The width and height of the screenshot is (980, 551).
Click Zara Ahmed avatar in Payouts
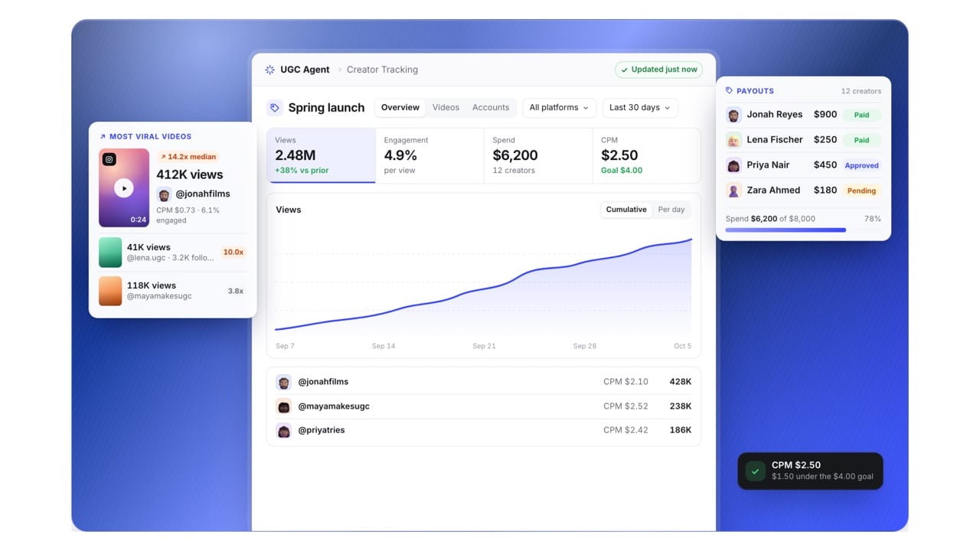tap(733, 191)
